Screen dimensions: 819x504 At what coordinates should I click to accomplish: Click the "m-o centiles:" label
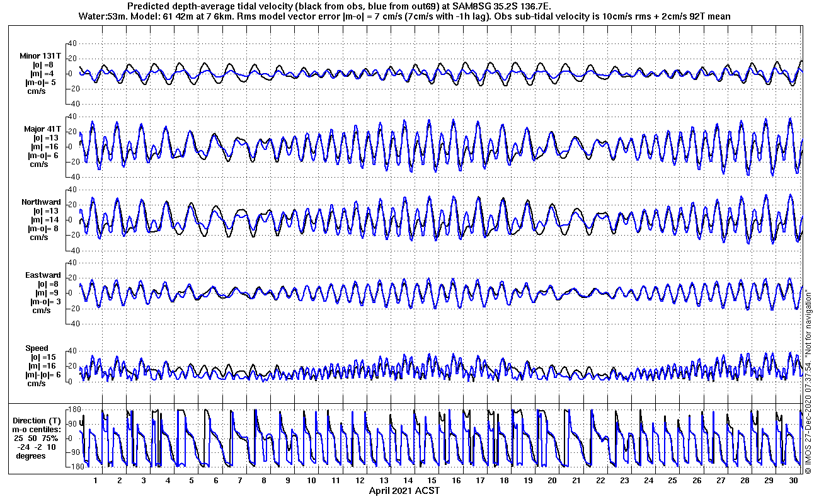tap(37, 430)
